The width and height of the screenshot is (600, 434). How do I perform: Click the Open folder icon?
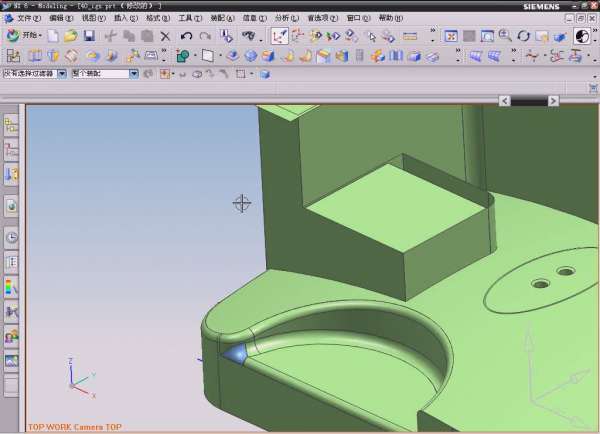tap(70, 36)
